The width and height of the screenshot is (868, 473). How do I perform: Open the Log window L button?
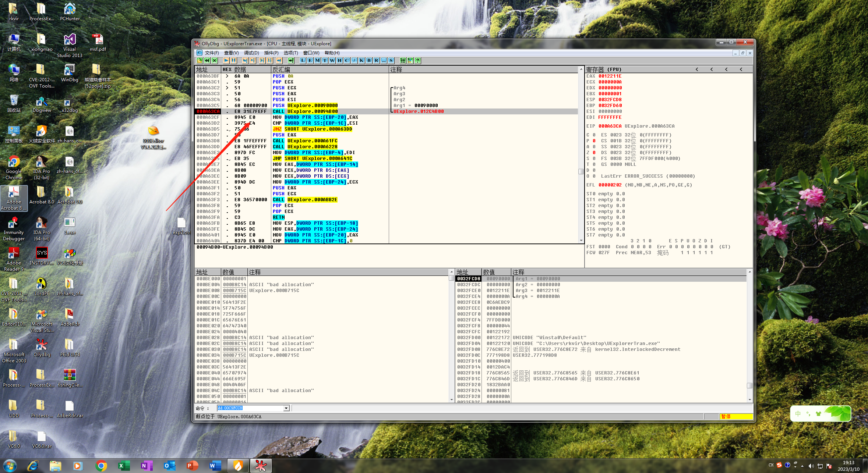click(303, 60)
